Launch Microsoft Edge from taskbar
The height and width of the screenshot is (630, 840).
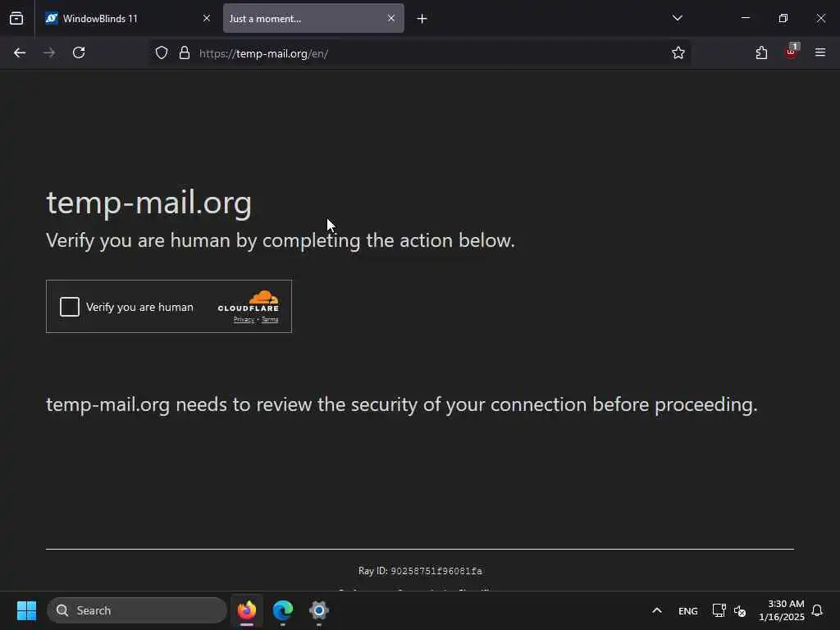283,610
